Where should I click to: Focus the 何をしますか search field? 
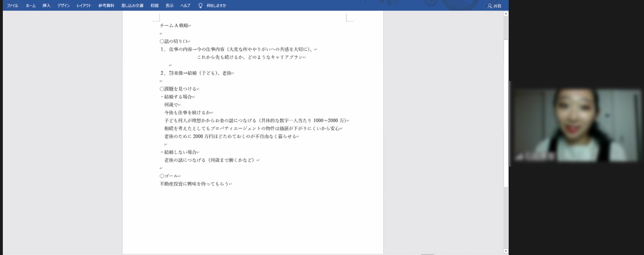point(216,5)
